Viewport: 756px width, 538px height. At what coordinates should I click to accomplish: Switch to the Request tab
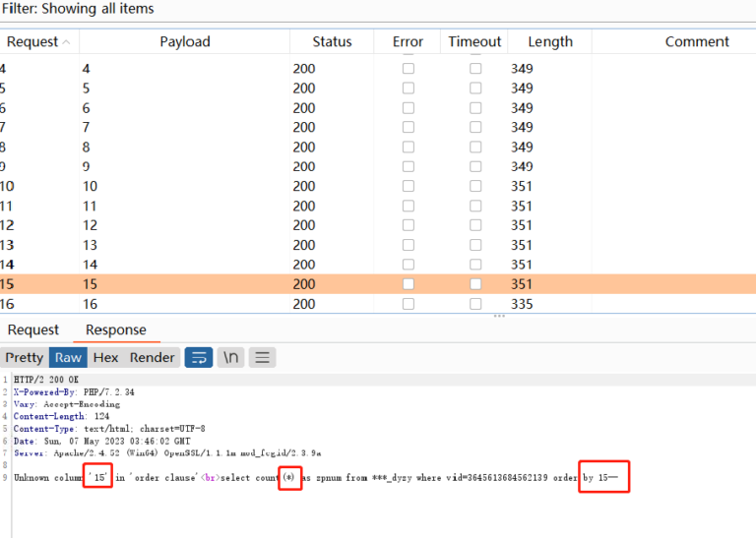33,329
